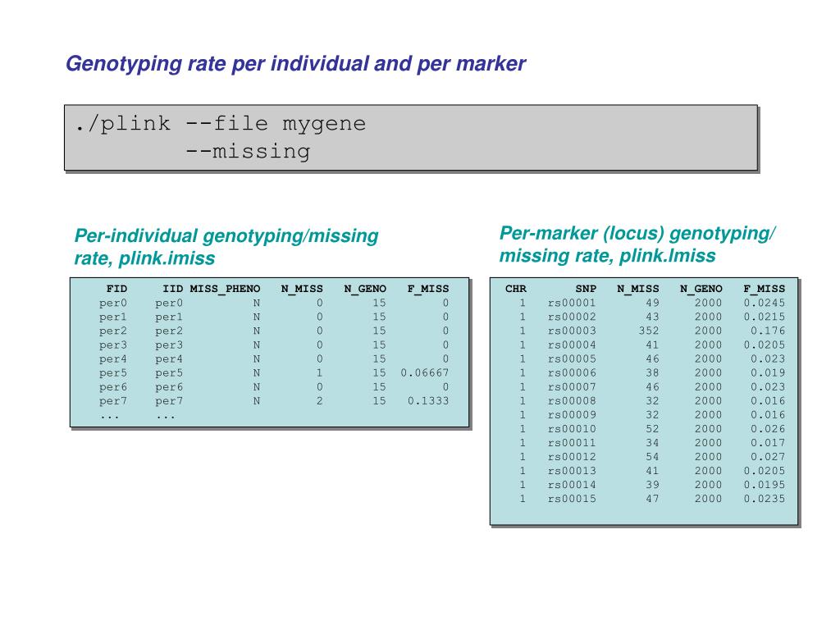Click the 'per6' entry in the FID column
This screenshot has width=840, height=630.
click(113, 387)
